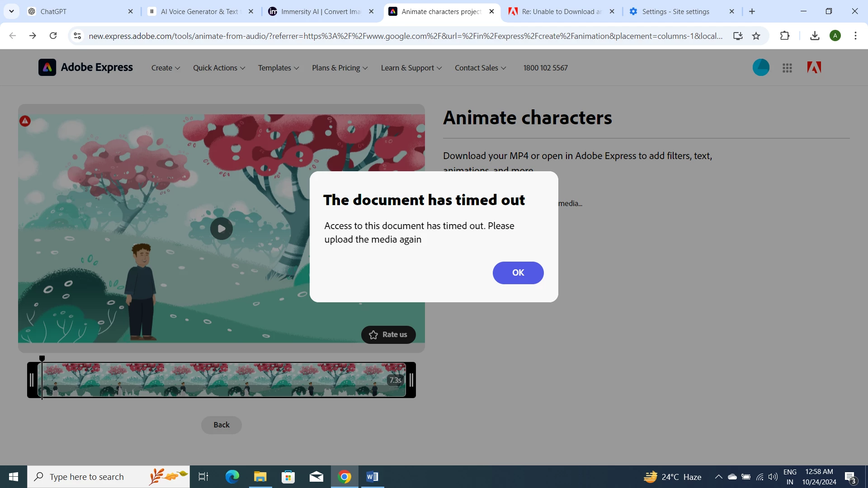Open Chrome extensions puzzle icon
868x488 pixels.
point(785,36)
